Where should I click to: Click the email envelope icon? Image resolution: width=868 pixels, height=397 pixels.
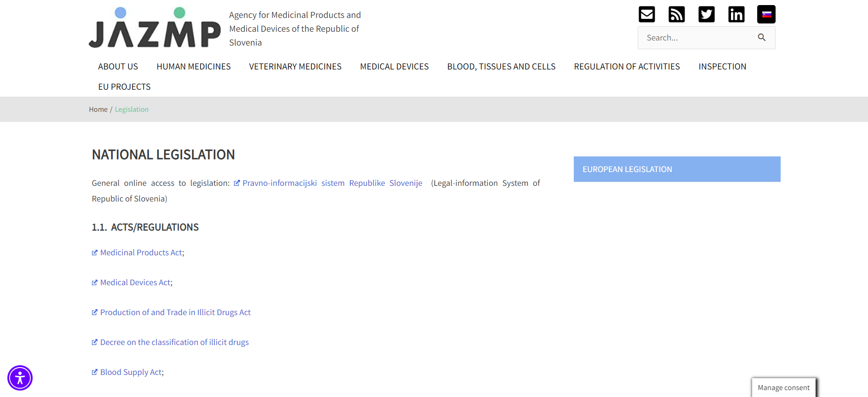[x=646, y=14]
